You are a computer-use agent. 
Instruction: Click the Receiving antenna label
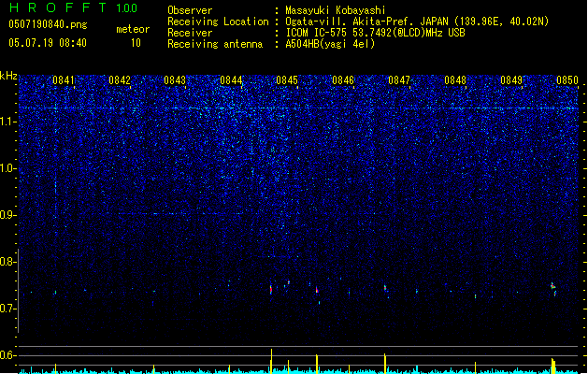[215, 44]
